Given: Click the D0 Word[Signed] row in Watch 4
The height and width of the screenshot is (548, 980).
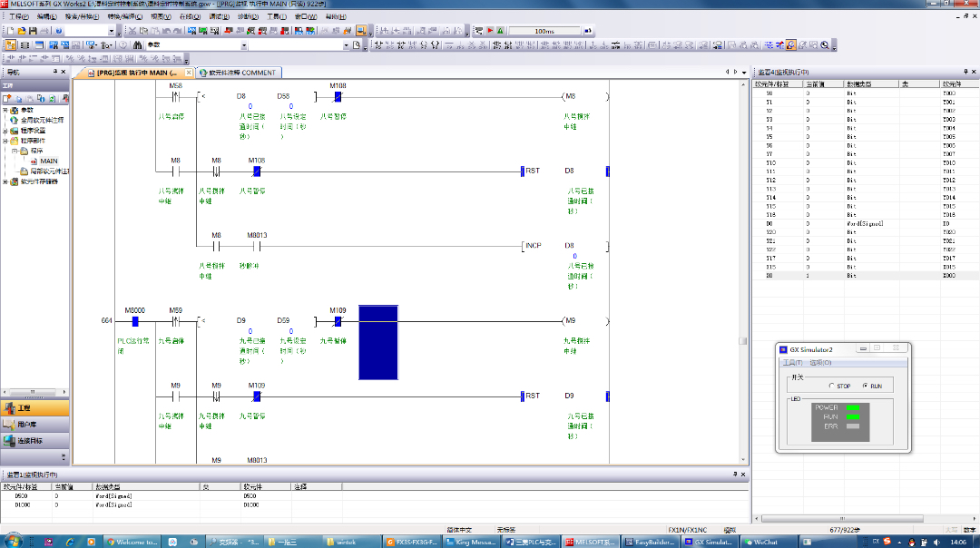Looking at the screenshot, I should click(x=867, y=224).
